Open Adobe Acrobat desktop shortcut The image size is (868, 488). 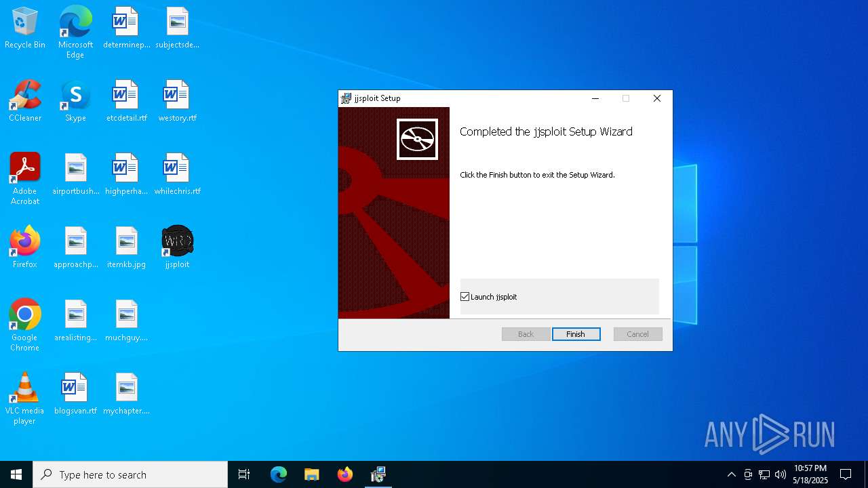click(25, 179)
